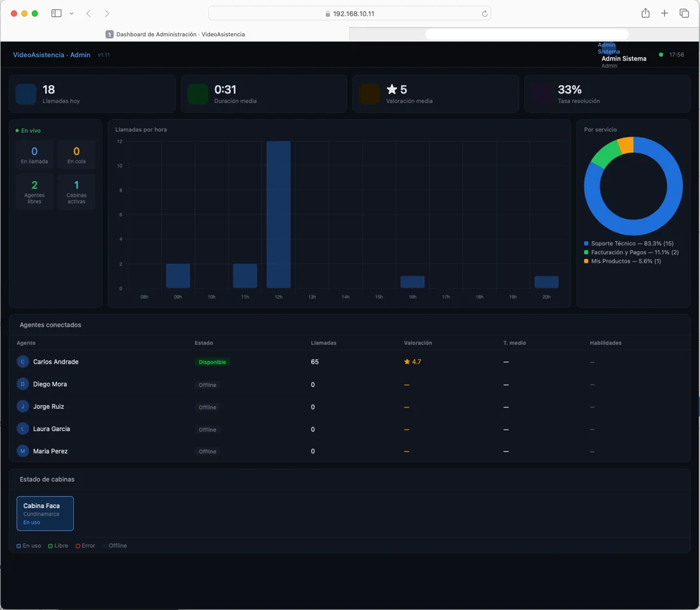Sort by the Habilidades column header
The width and height of the screenshot is (700, 610).
point(605,343)
